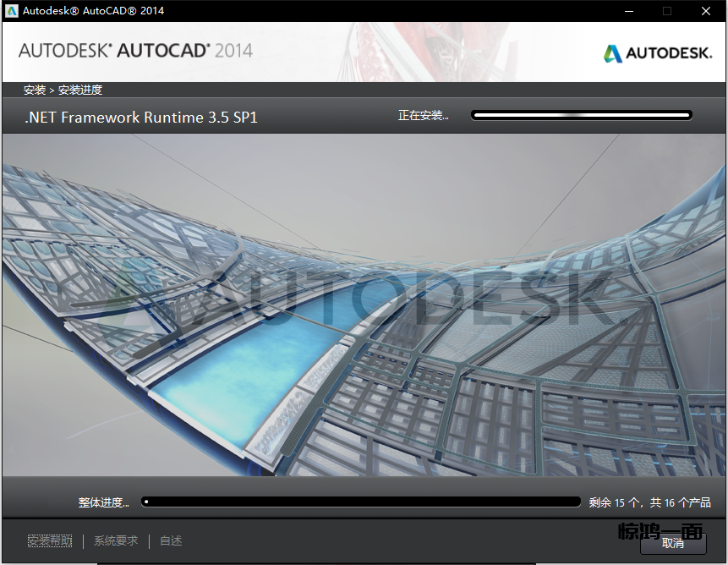Viewport: 728px width, 565px height.
Task: Open the 系统要求 system requirements link
Action: [116, 540]
